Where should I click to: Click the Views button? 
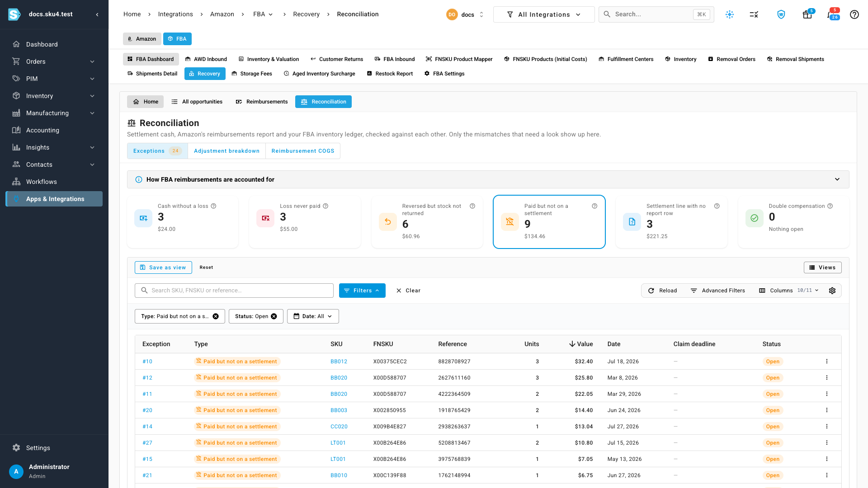pos(822,267)
